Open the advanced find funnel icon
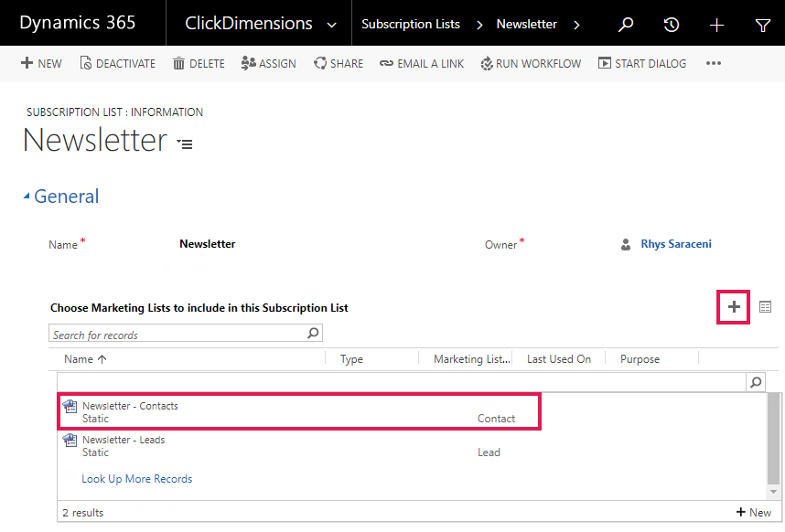 point(762,25)
